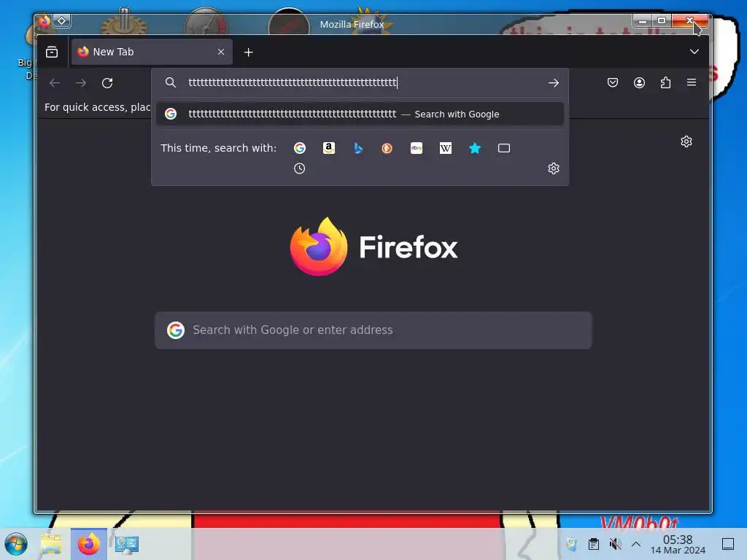Search history using the clock icon
Screen dimensions: 747x560
(299, 168)
